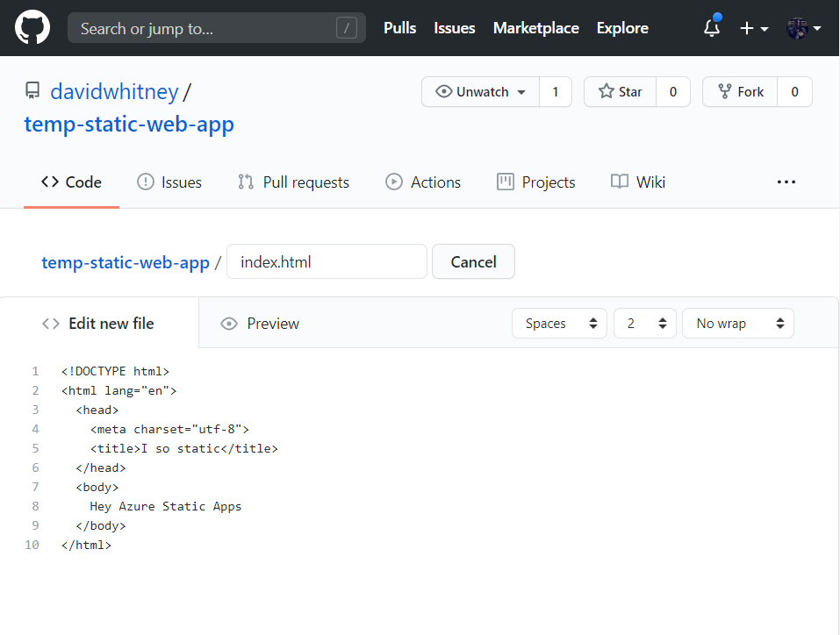Open the davidwhitney owner link
Viewport: 840px width, 635px height.
coord(114,91)
